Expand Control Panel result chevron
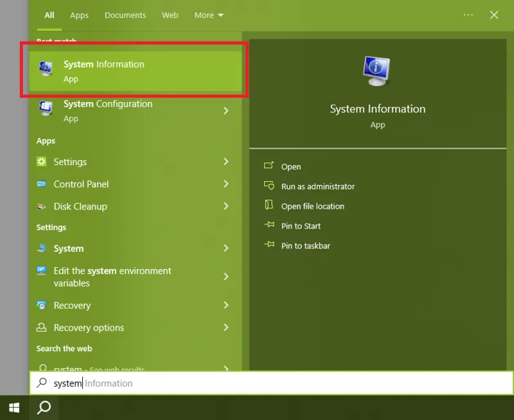 (226, 184)
